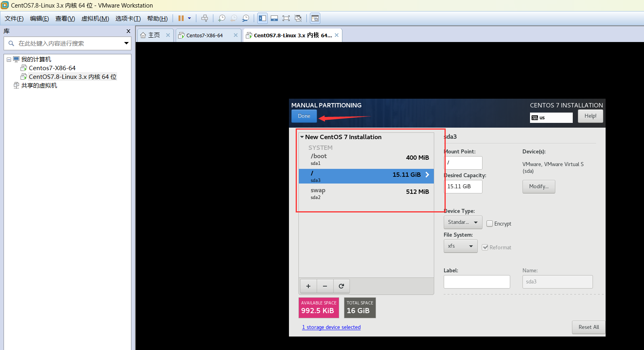
Task: Click the Done button
Action: (x=304, y=116)
